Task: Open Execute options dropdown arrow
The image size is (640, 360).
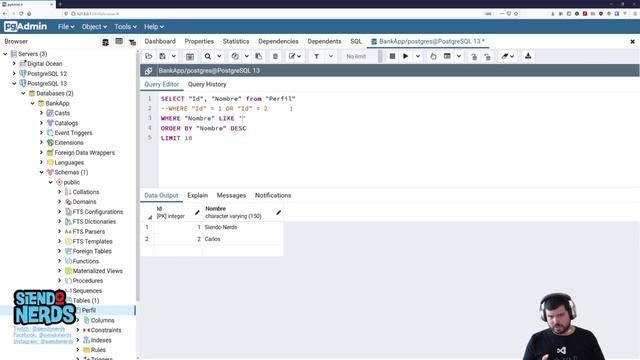Action: pos(418,56)
